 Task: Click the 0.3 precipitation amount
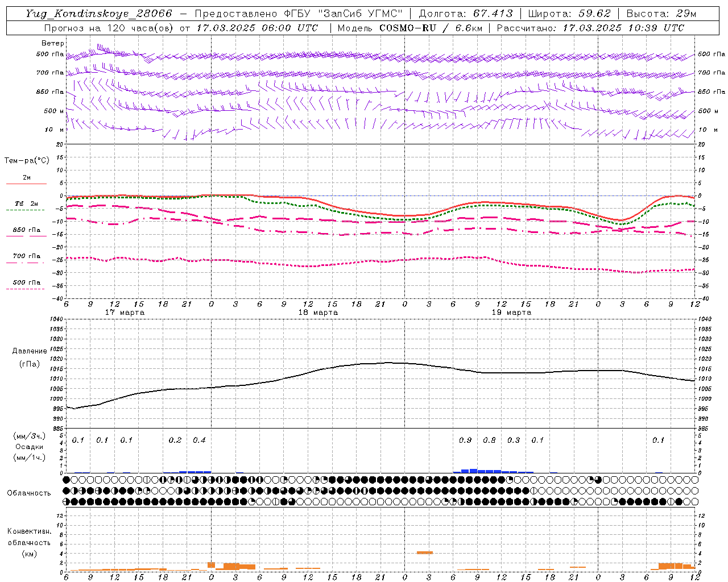(x=514, y=440)
